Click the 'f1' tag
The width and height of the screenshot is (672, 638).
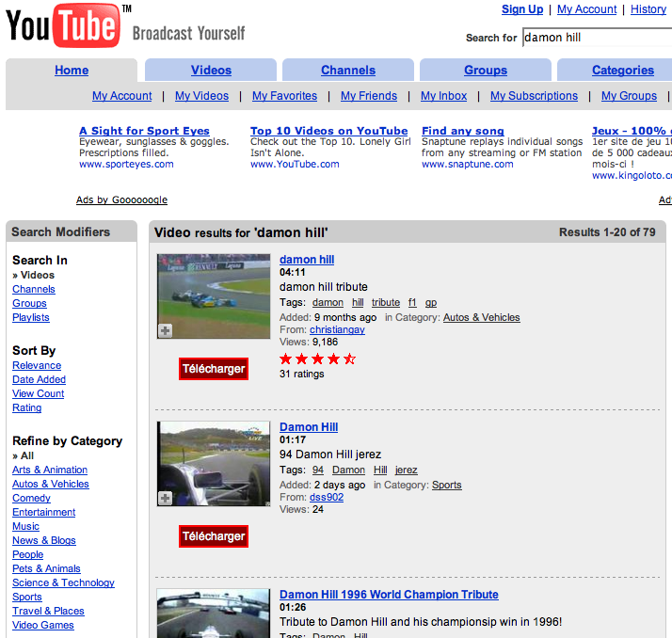click(412, 303)
